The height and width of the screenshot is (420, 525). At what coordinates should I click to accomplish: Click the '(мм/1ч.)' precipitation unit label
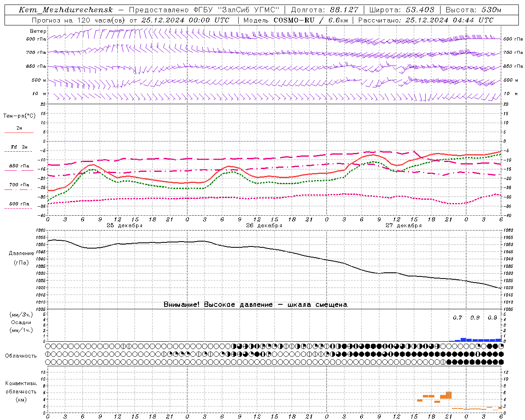(21, 330)
